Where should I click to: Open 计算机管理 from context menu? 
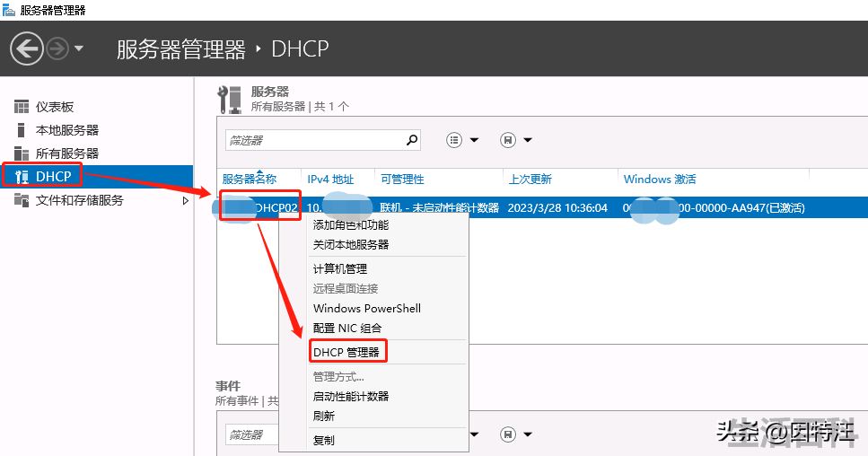coord(340,268)
